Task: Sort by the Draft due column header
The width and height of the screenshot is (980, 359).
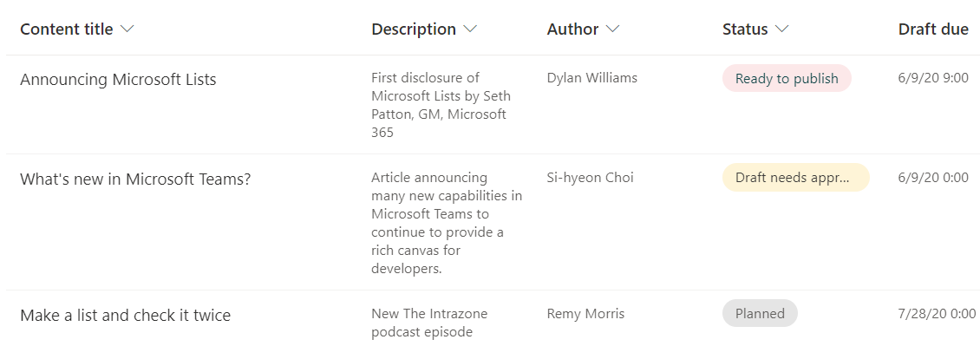Action: 933,29
